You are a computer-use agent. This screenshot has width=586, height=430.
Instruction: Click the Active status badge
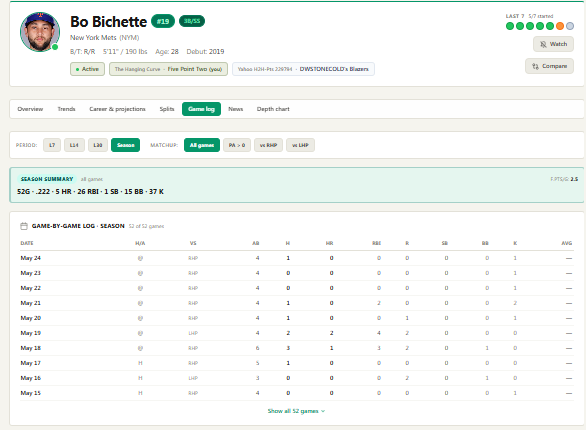click(87, 69)
